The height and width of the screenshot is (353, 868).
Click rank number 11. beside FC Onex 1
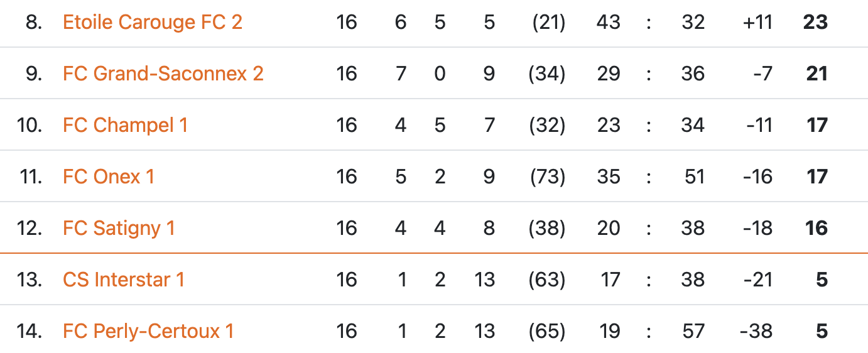[x=31, y=177]
